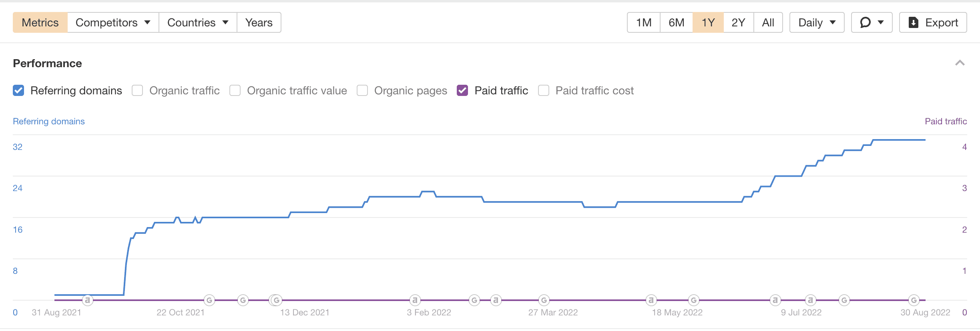
Task: Click the speech bubble annotations icon
Action: (866, 22)
